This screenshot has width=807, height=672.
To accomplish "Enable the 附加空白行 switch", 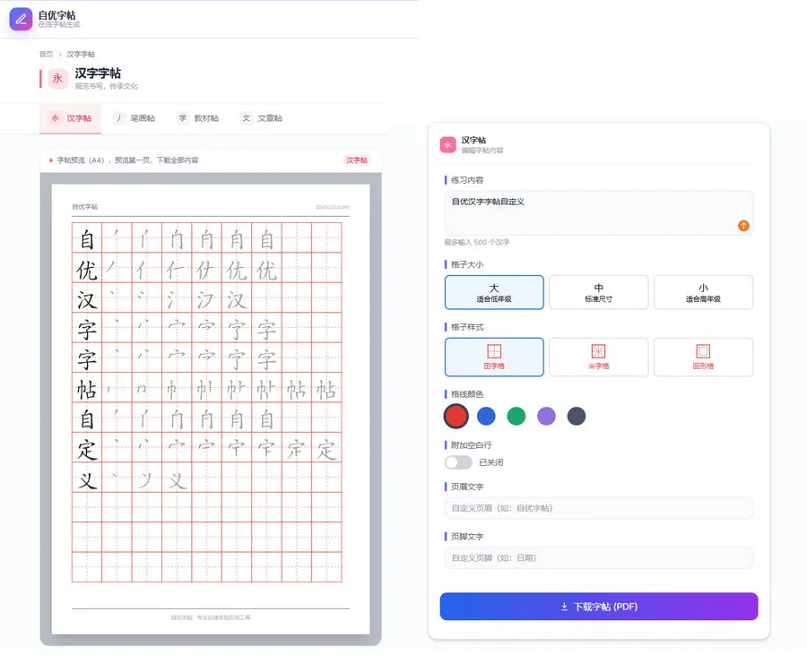I will 458,462.
